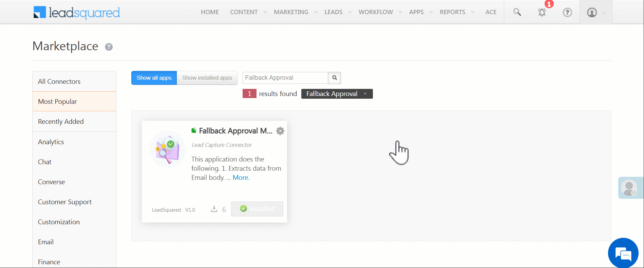
Task: Select Email category
Action: pyautogui.click(x=74, y=242)
